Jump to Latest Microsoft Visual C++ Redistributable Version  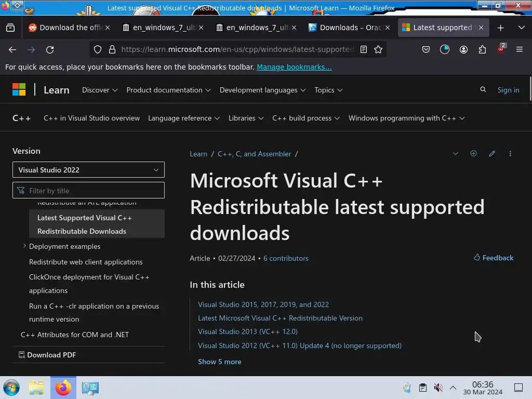point(280,318)
